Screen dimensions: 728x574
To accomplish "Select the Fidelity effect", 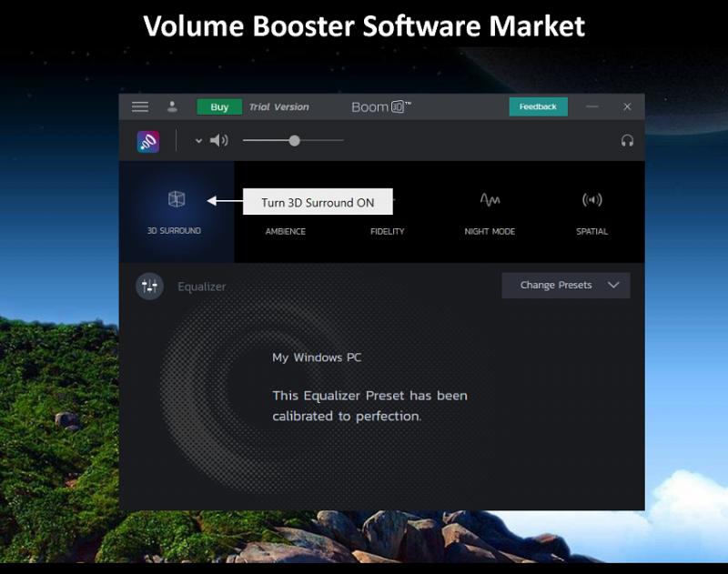I will 388,231.
